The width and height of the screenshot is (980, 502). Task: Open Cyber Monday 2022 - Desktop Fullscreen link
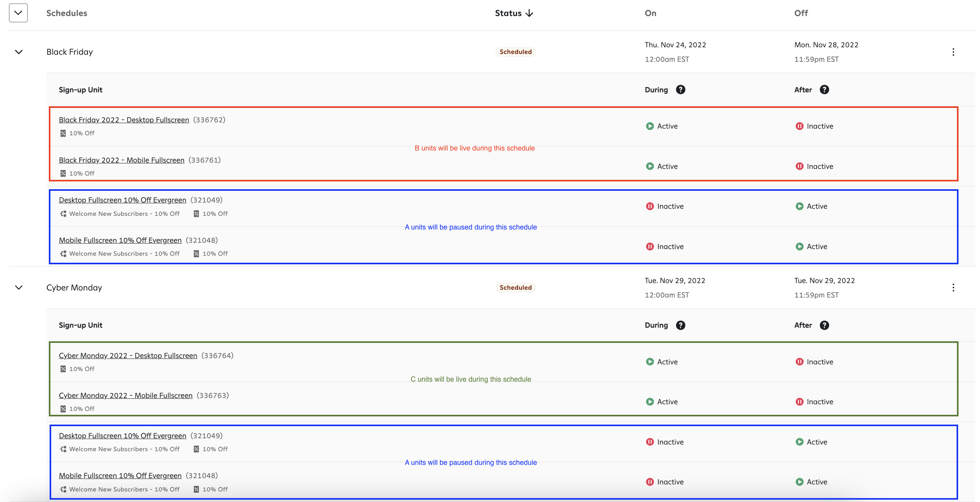pos(128,356)
